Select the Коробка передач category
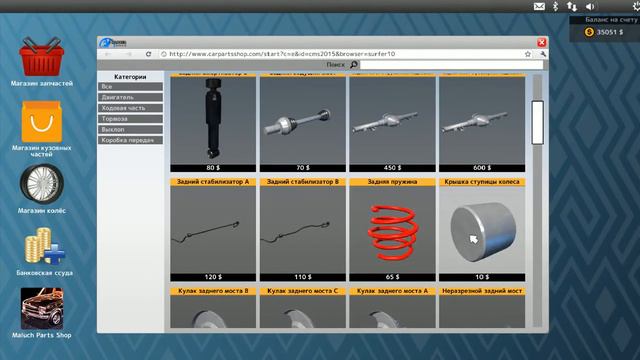This screenshot has height=360, width=640. tap(130, 140)
